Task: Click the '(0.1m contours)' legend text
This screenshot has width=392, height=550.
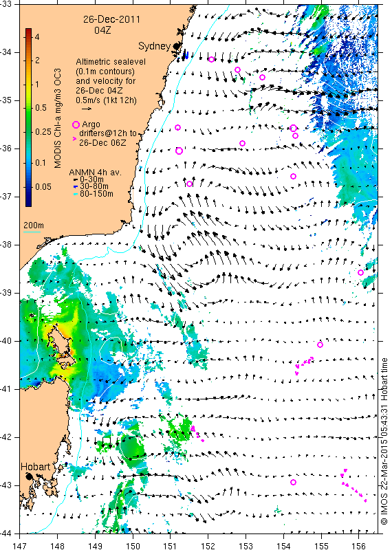Action: pyautogui.click(x=105, y=71)
